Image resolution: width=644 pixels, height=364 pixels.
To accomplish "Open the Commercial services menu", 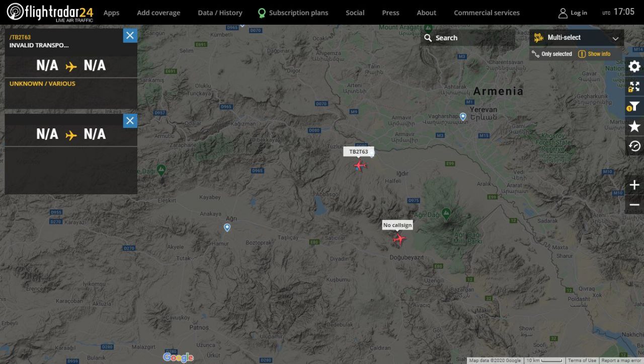I will click(x=487, y=13).
